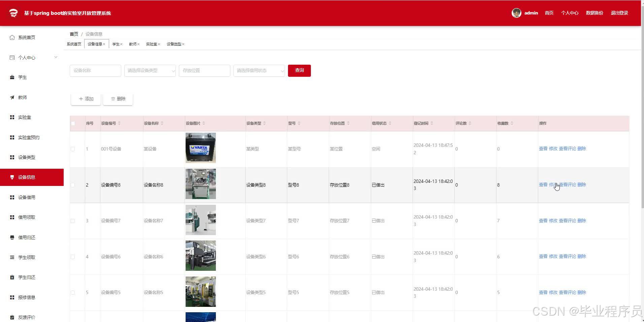This screenshot has width=644, height=322.
Task: Click 查看评论 link for 设备编号7 row
Action: click(x=567, y=221)
